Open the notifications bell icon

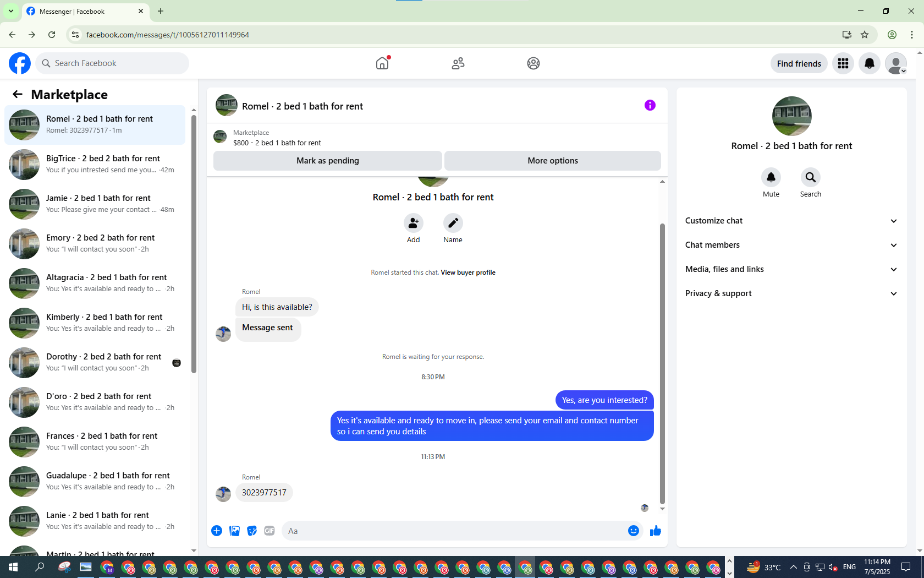[870, 63]
